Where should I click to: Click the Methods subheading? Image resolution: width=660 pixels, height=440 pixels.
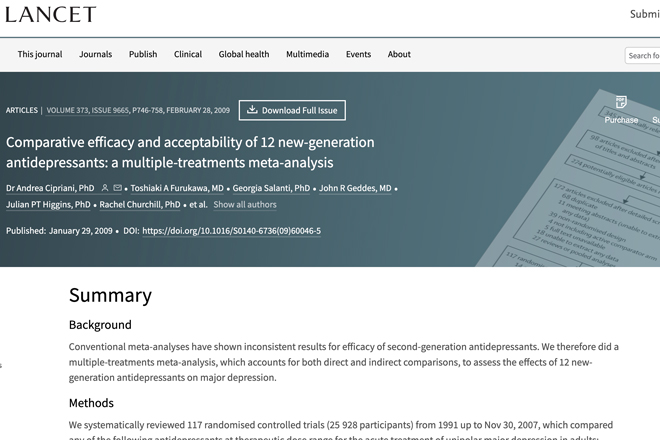coord(91,403)
